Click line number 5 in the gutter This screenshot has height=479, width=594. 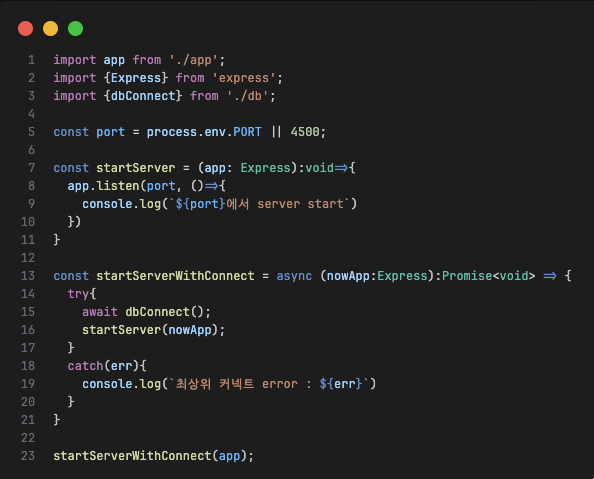coord(31,132)
